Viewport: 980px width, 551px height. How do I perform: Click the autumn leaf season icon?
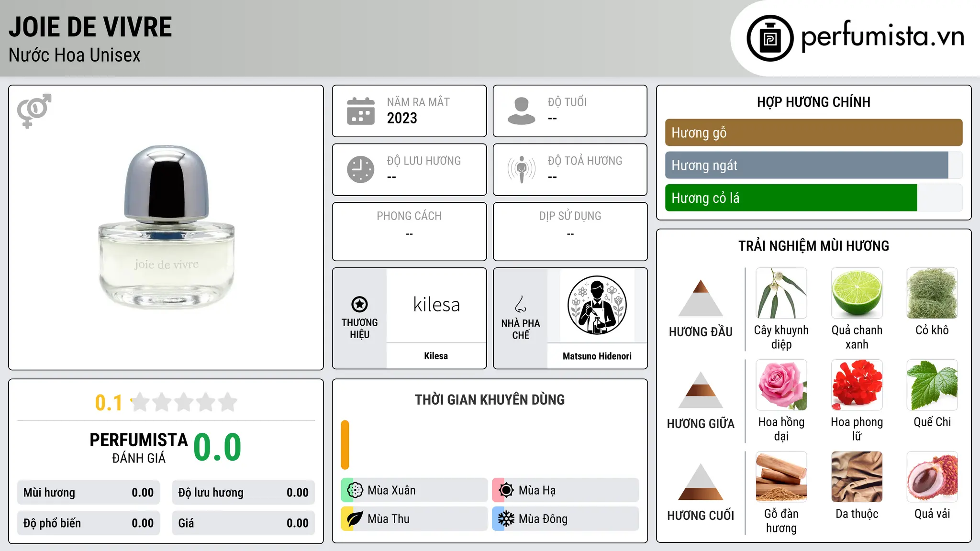click(355, 518)
